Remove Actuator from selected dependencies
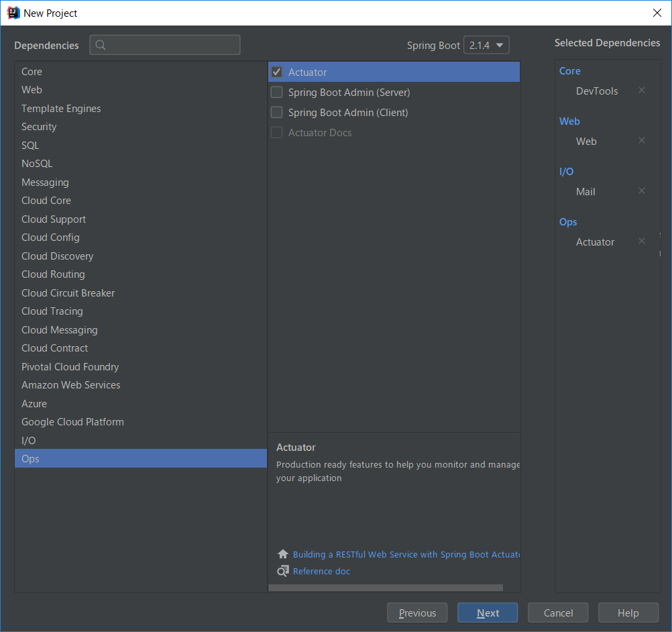The width and height of the screenshot is (672, 632). [642, 241]
